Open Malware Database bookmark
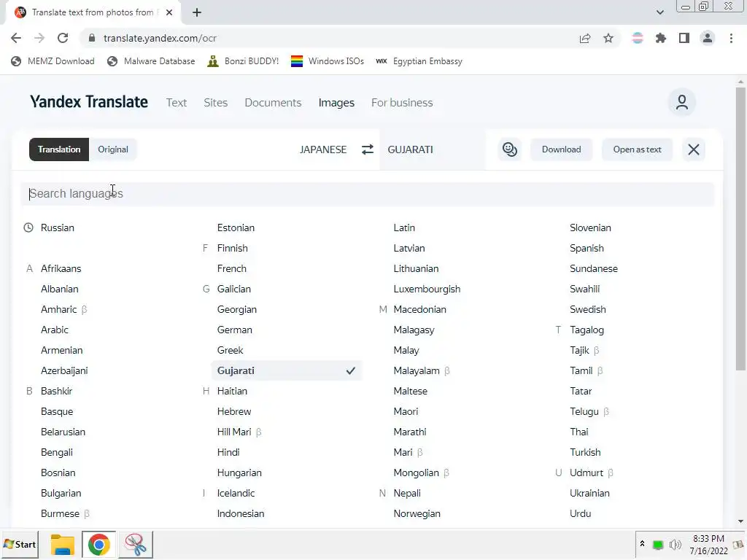Image resolution: width=747 pixels, height=560 pixels. click(151, 61)
